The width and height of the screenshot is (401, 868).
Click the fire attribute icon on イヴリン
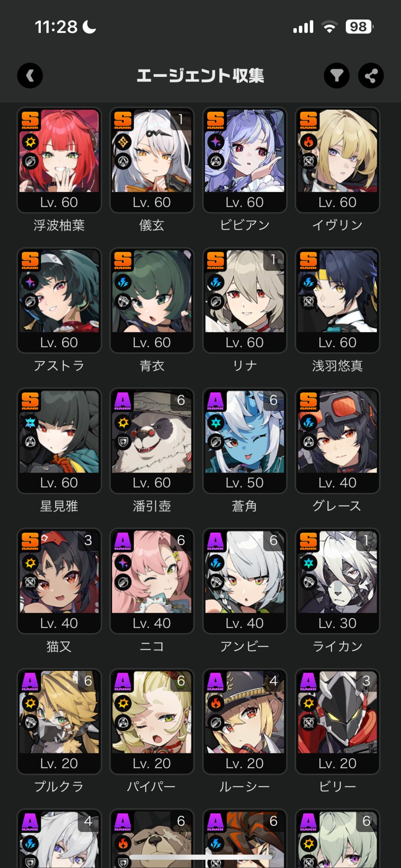tap(309, 141)
